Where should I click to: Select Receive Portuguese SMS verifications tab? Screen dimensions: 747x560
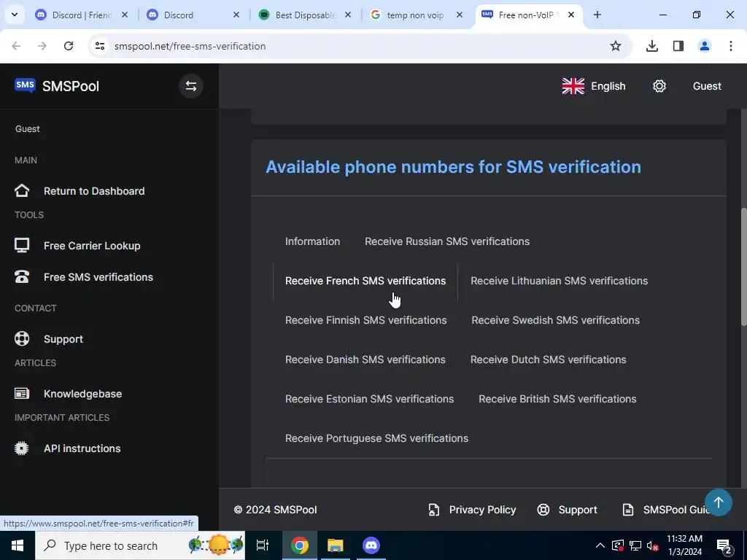tap(377, 438)
